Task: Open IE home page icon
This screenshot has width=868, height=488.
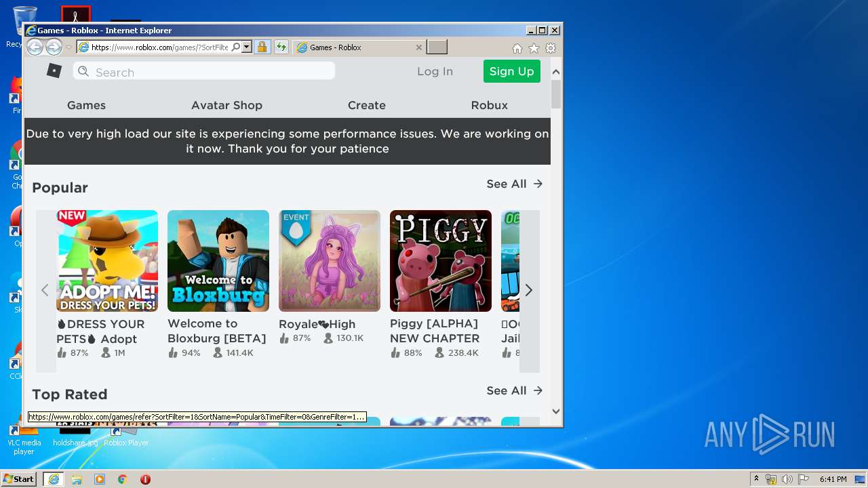Action: [x=517, y=48]
